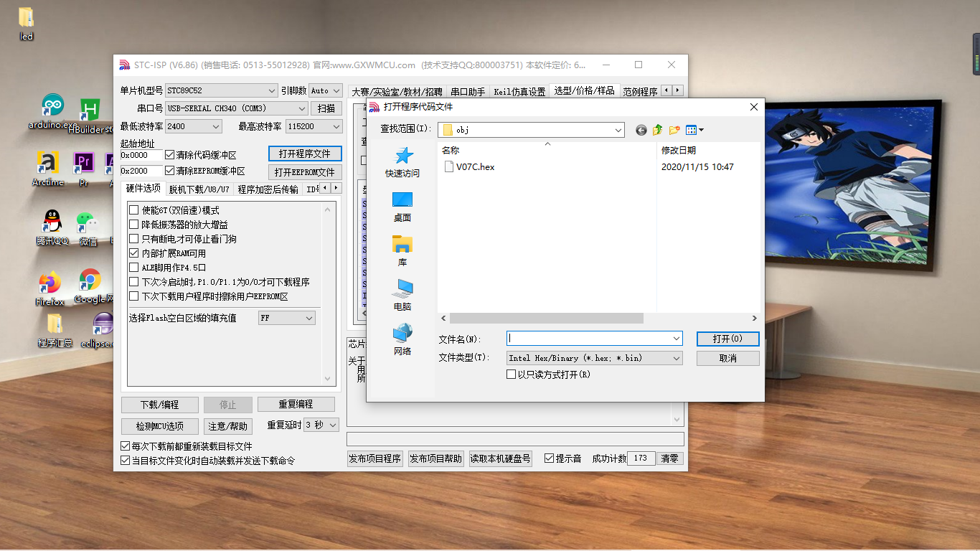Select the V07C.hex file icon
Viewport: 980px width, 551px height.
coord(449,166)
